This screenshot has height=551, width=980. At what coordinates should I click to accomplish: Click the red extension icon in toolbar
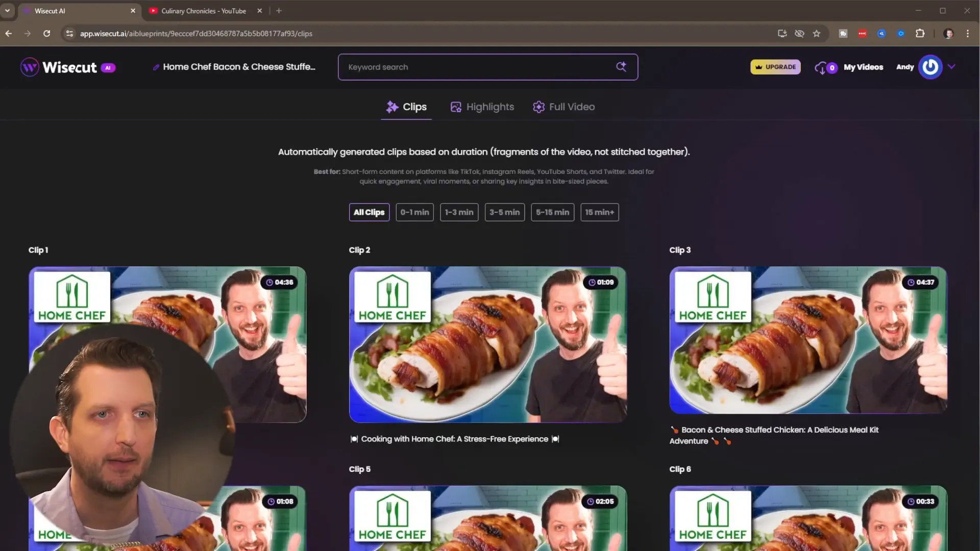pyautogui.click(x=862, y=34)
